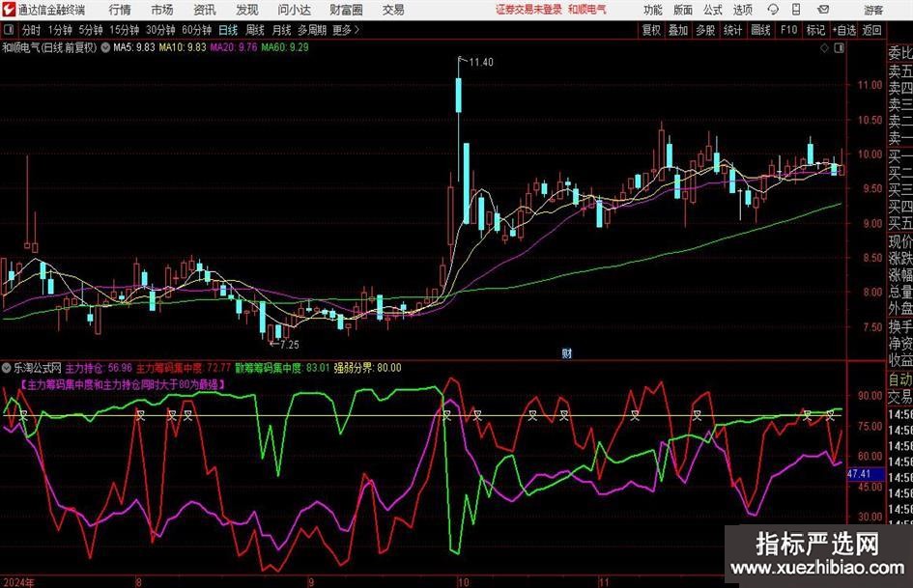Click the 11.40 high price marker
The image size is (913, 588).
coord(481,63)
